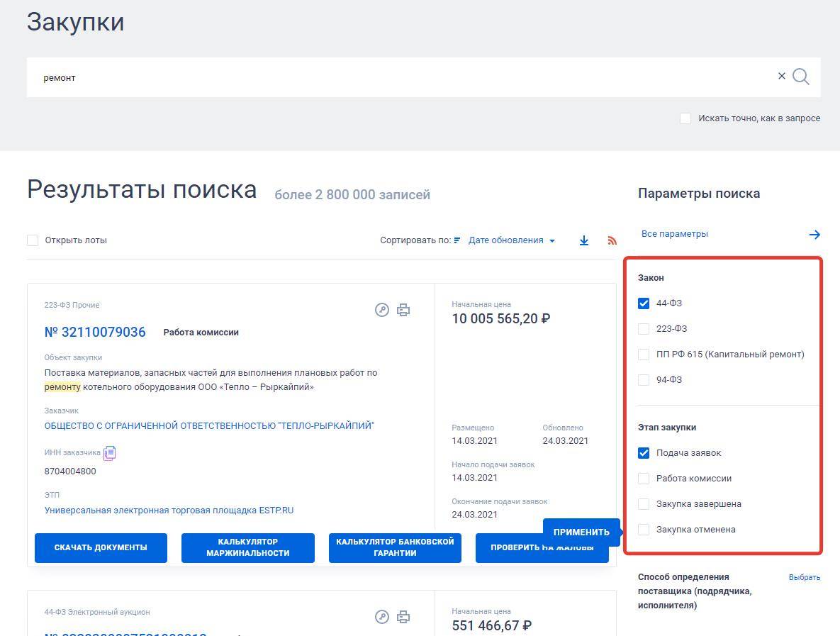Viewport: 840px width, 636px height.
Task: Copy customer INN with the copy icon
Action: coord(109,452)
